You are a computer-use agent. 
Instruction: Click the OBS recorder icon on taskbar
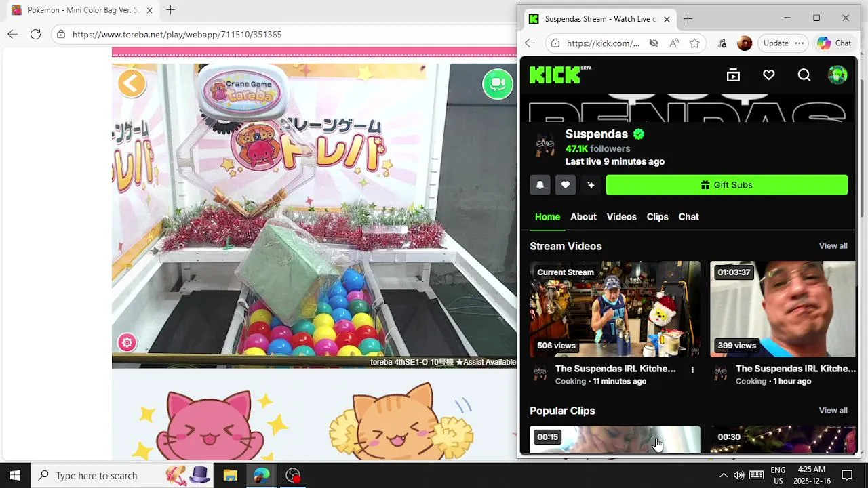point(293,475)
